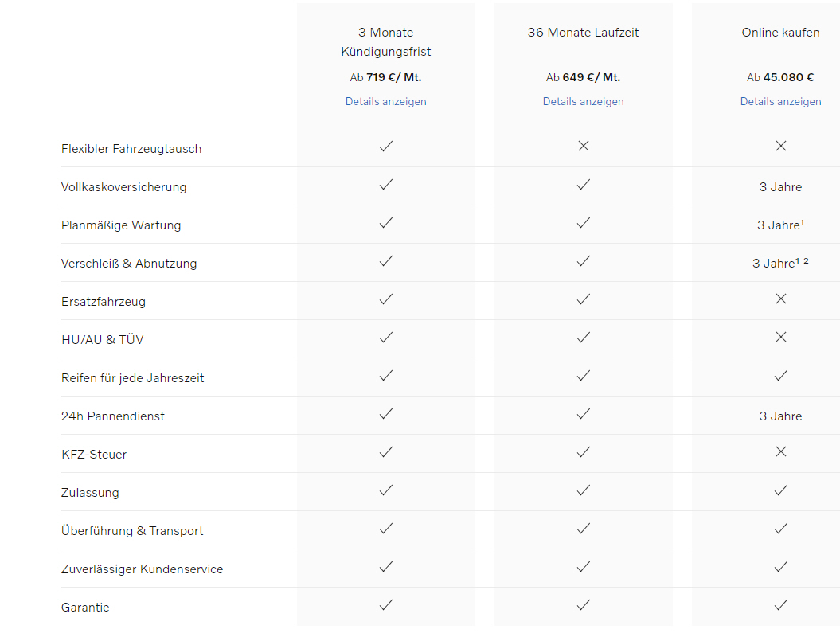Screen dimensions: 840x633
Task: Open Details anzeigen for 3 Monate Kündigungsfrist
Action: tap(386, 101)
